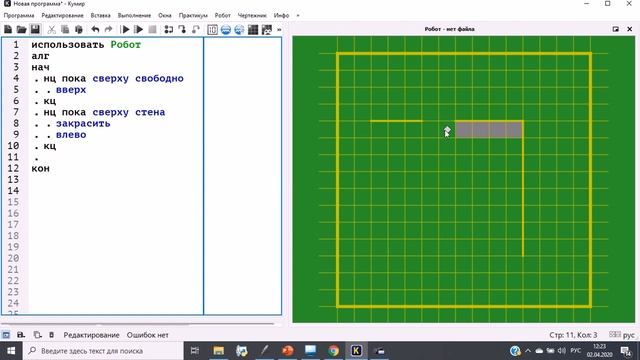Image resolution: width=640 pixels, height=360 pixels.
Task: Open the Окна menu
Action: (x=165, y=16)
